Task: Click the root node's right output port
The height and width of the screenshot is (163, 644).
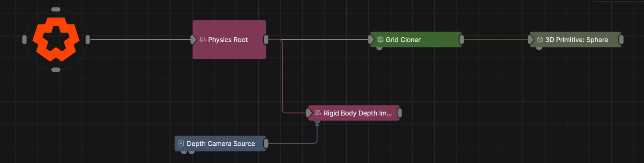Action: 88,39
